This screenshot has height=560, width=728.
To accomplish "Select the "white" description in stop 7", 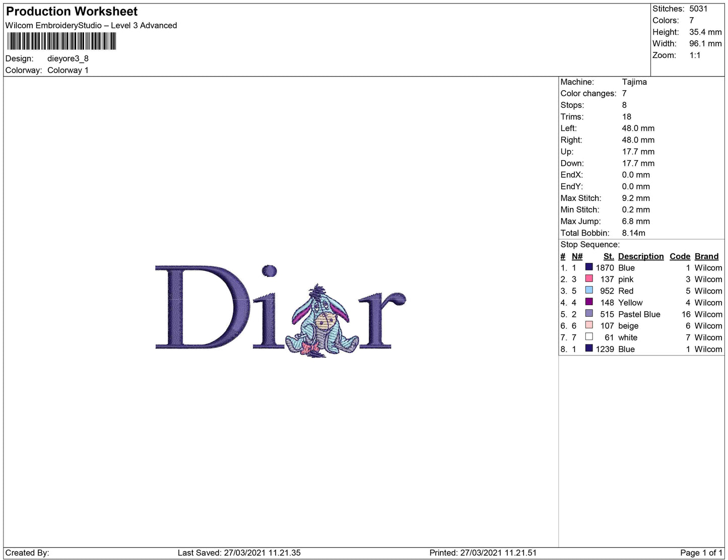I will 628,338.
